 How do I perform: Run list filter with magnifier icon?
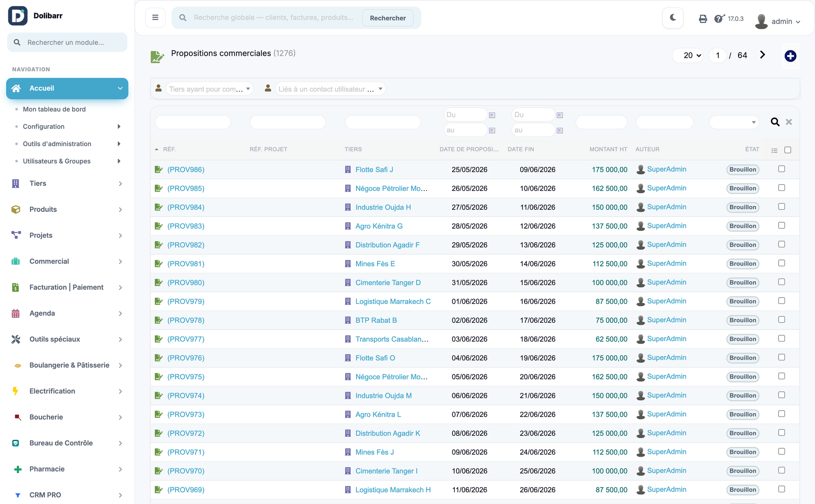coord(775,122)
